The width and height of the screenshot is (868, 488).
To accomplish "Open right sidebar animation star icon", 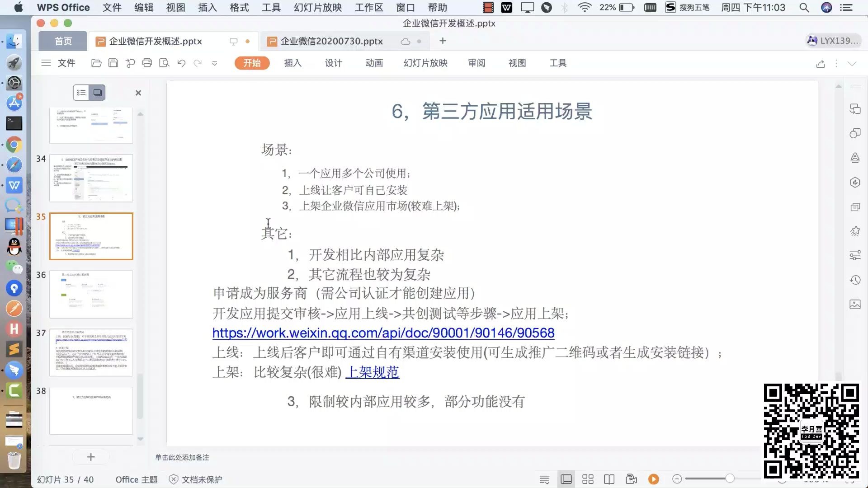I will click(x=855, y=231).
